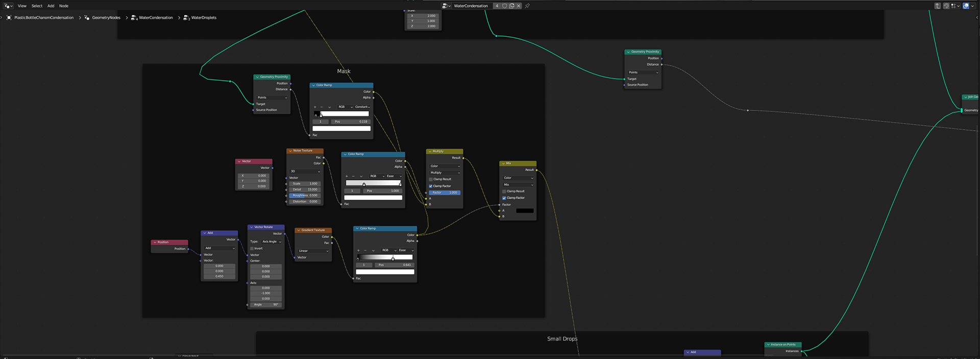Screen dimensions: 980x359
Task: Open the Constant interpolation dropdown in Color Ramp
Action: (362, 107)
